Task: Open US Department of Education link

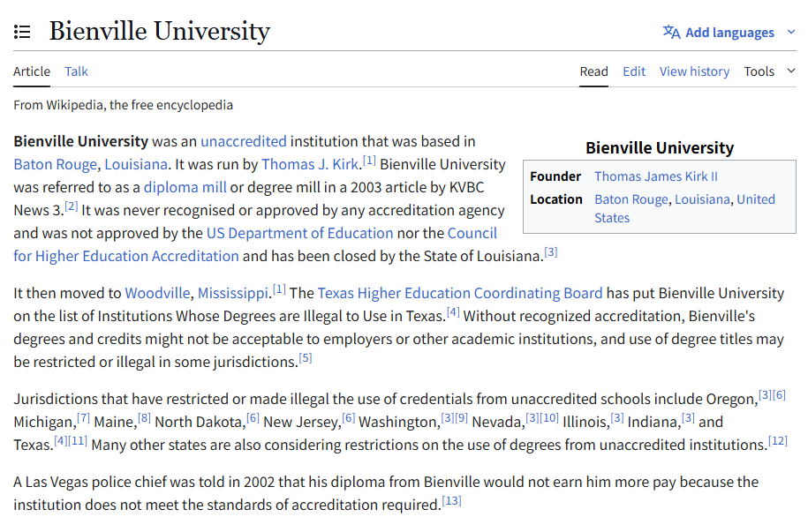Action: pos(299,233)
